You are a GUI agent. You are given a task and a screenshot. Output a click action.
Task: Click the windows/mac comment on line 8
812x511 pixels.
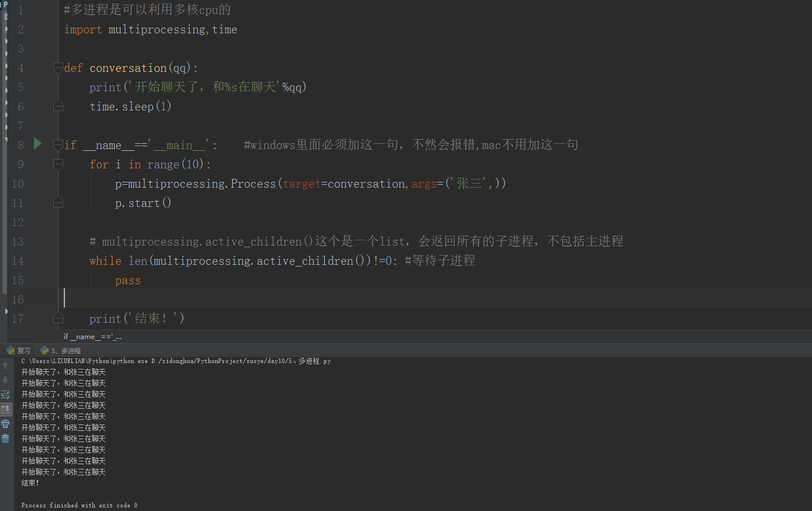[411, 144]
